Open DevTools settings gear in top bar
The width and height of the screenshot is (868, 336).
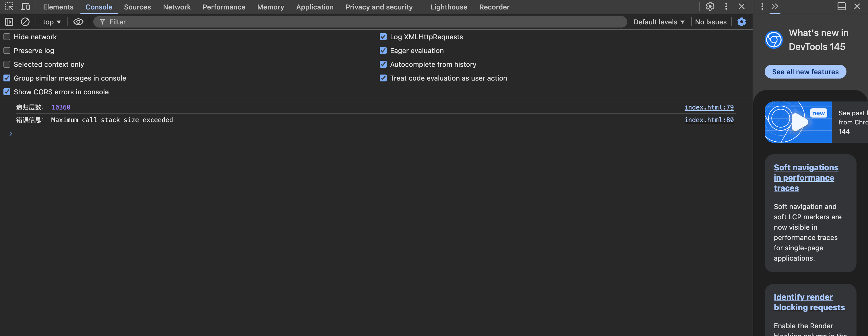[x=710, y=6]
